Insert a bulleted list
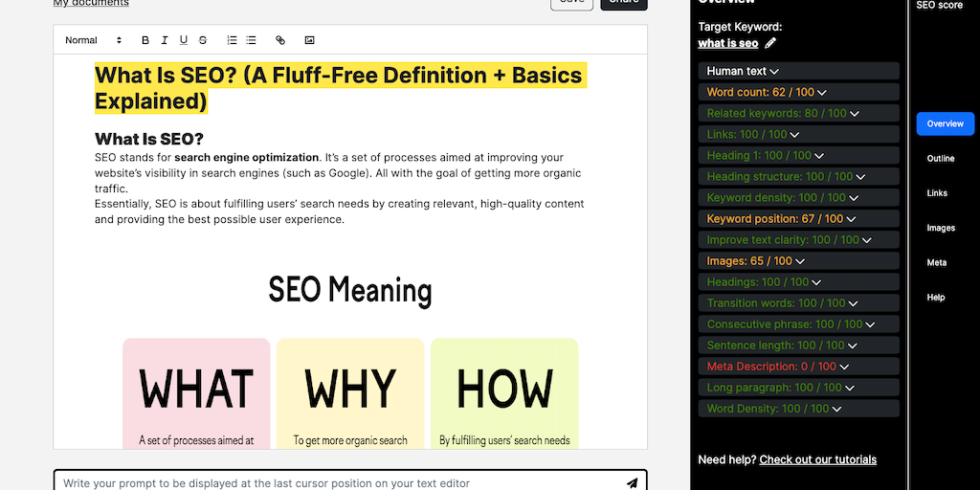980x490 pixels. pyautogui.click(x=251, y=40)
